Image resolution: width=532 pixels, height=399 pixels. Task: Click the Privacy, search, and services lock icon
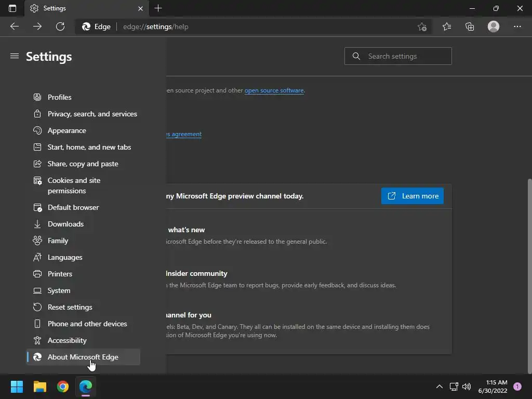(37, 114)
